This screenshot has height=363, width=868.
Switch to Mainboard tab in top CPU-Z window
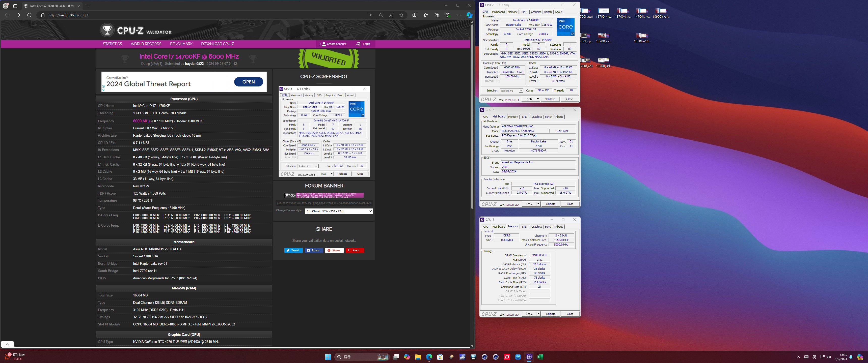coord(498,12)
